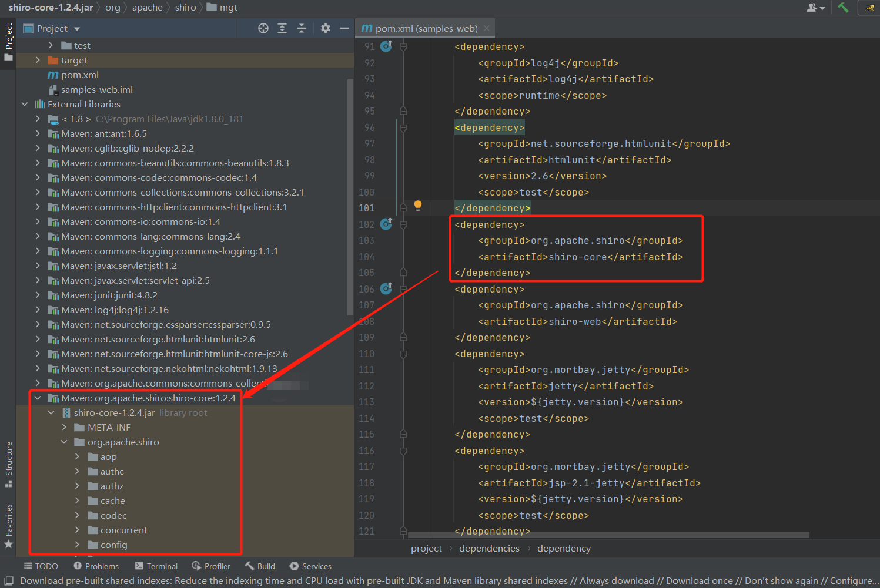Expand the authc package
Screen dimensions: 880x588
point(77,471)
